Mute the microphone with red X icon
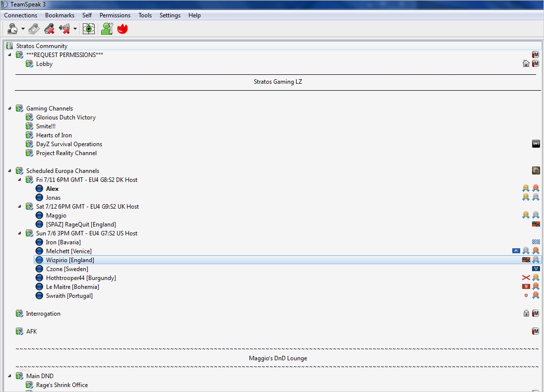 (49, 29)
